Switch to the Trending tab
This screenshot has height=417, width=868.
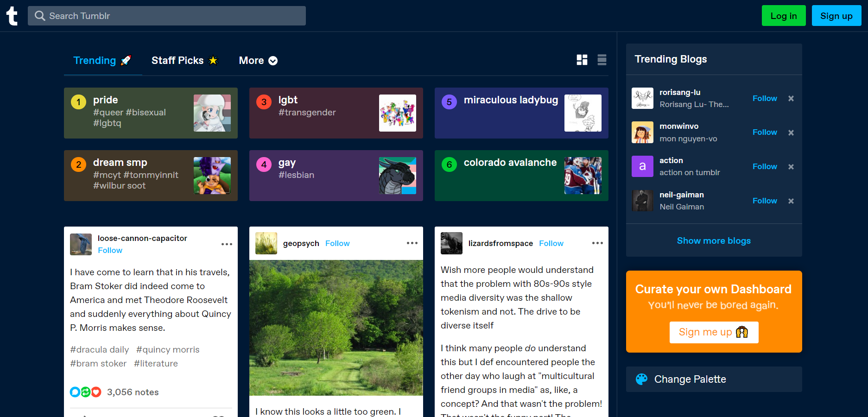[x=102, y=61]
